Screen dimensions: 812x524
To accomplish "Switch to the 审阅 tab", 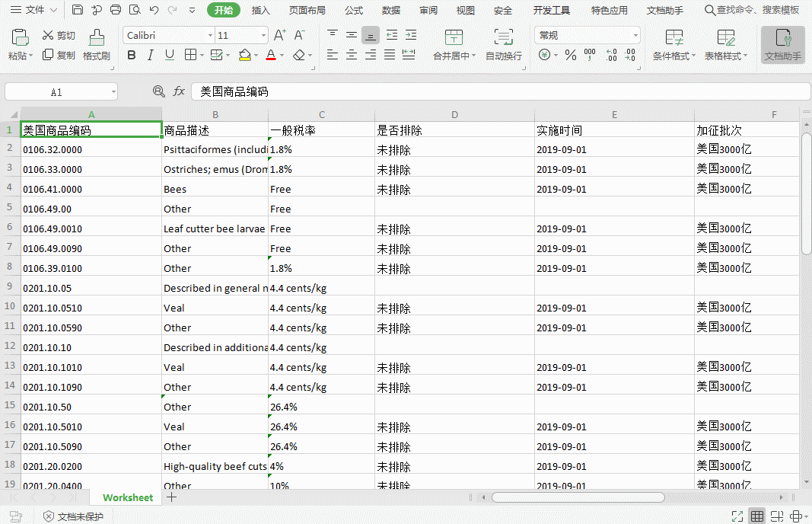I will click(428, 11).
